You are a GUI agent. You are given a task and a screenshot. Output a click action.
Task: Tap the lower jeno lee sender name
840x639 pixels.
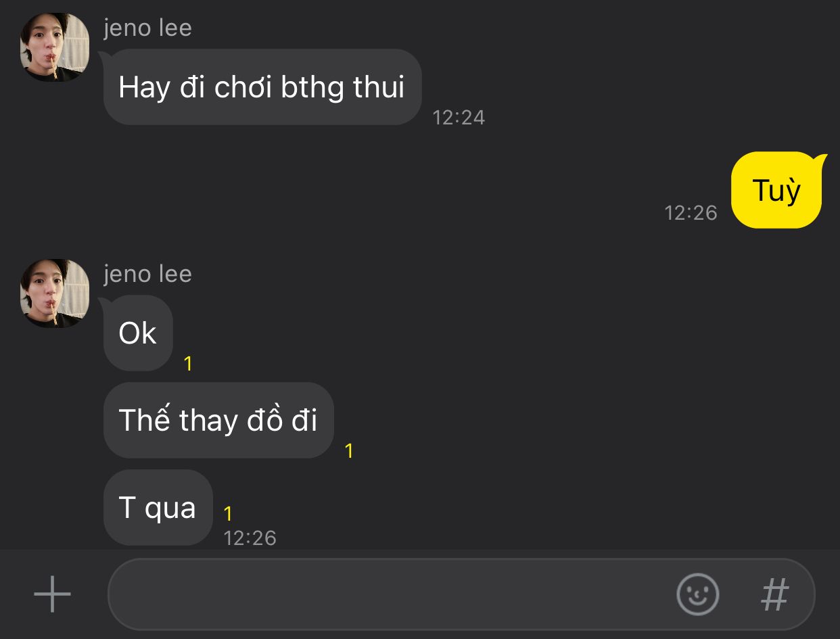click(147, 275)
